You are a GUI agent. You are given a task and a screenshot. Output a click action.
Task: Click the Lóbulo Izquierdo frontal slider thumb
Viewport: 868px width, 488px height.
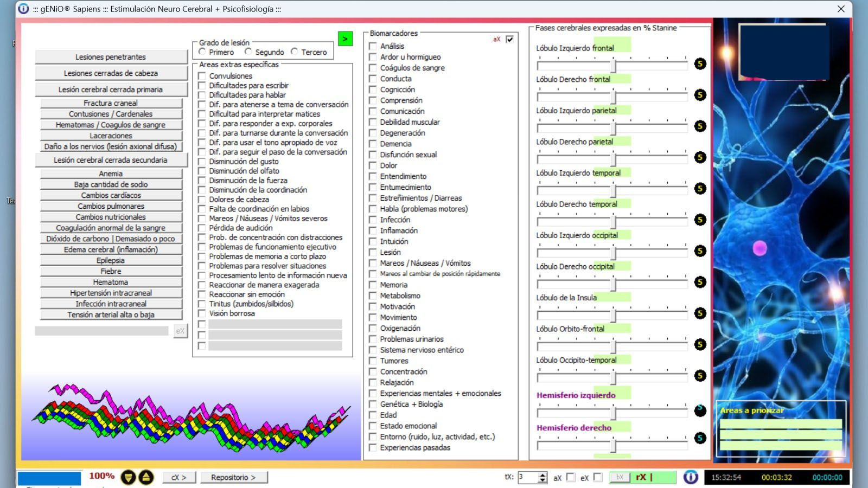pos(613,66)
